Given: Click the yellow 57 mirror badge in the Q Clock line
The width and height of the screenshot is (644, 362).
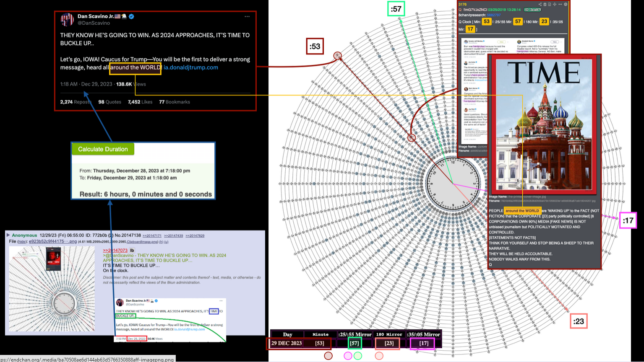Looking at the screenshot, I should (518, 21).
